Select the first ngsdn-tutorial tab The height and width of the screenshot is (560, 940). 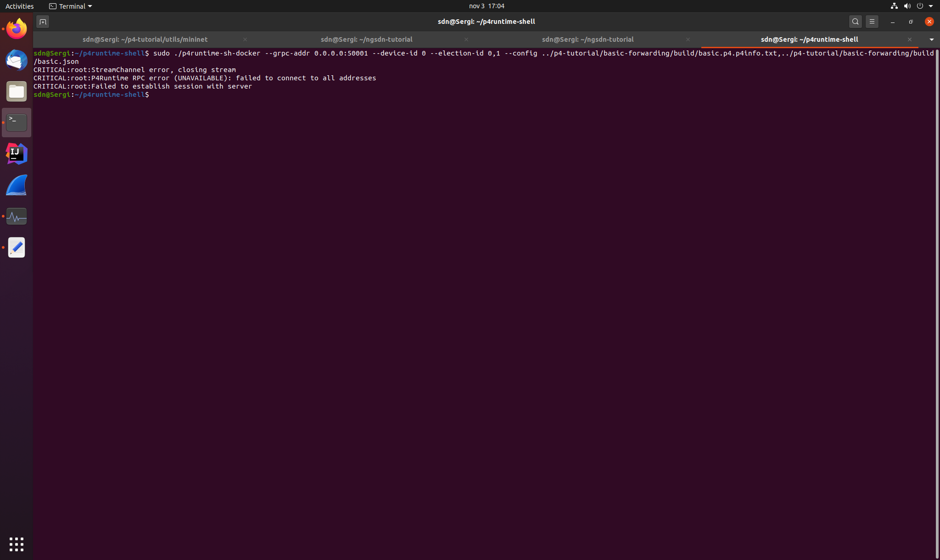(366, 39)
